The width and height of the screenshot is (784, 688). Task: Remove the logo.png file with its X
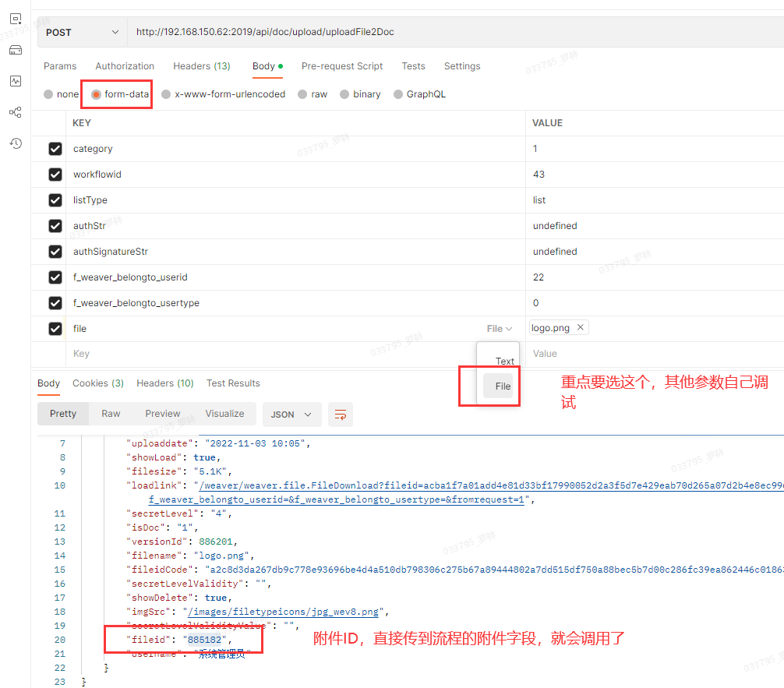[x=580, y=328]
